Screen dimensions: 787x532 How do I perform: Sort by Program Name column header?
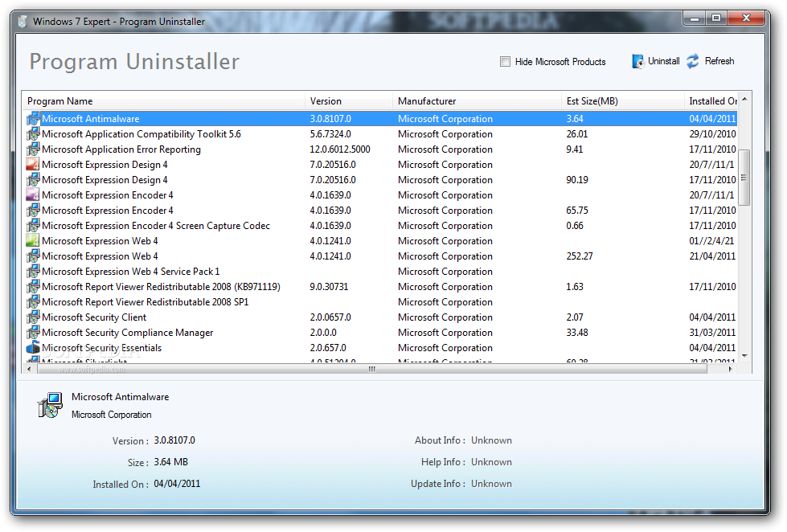coord(163,101)
